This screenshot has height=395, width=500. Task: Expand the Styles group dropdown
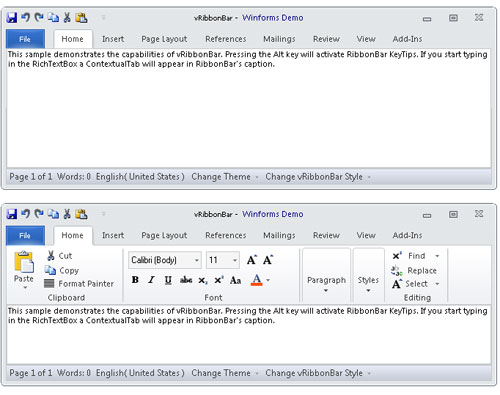coord(368,275)
